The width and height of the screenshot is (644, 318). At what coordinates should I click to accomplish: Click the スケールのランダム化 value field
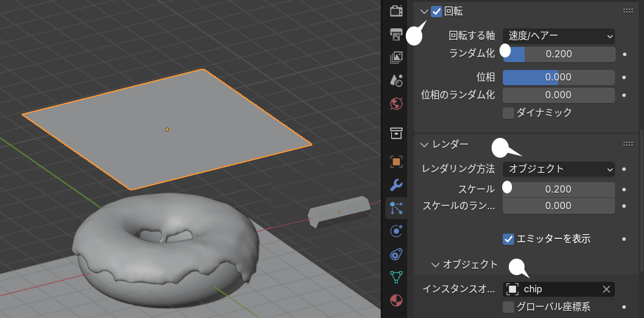pyautogui.click(x=559, y=206)
